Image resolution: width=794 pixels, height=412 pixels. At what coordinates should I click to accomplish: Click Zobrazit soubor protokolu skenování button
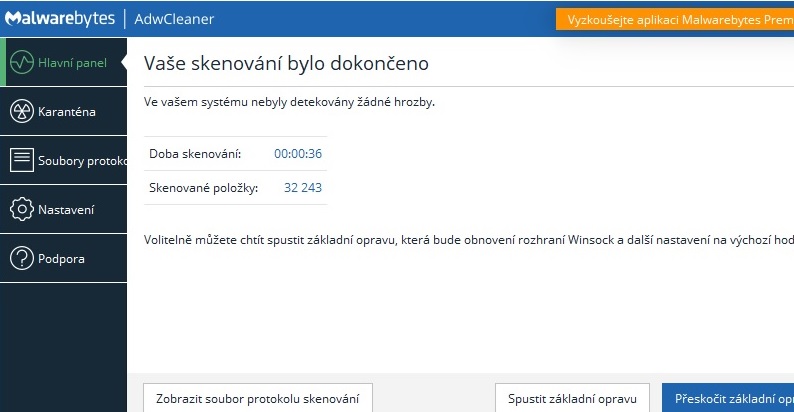pos(258,398)
